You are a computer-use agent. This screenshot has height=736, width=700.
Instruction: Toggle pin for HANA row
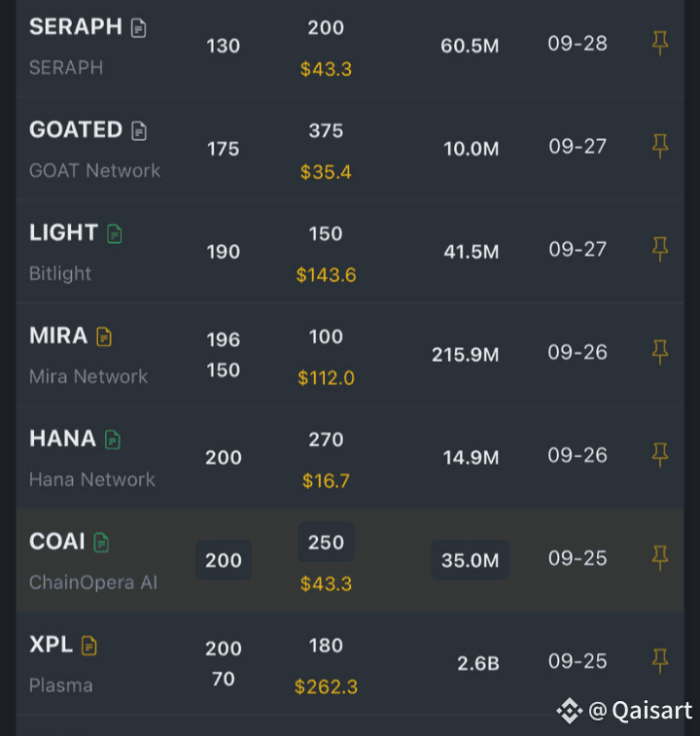point(660,455)
